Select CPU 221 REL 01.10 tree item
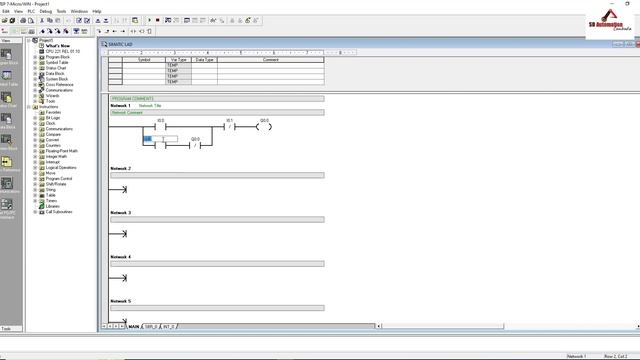 62,51
